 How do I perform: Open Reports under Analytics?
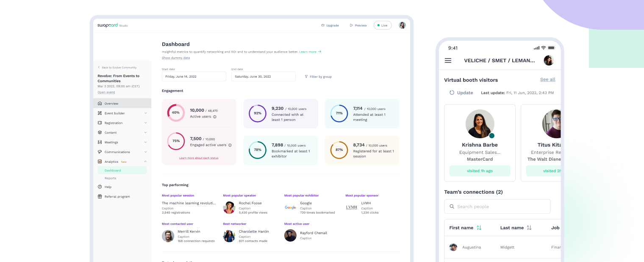[111, 178]
